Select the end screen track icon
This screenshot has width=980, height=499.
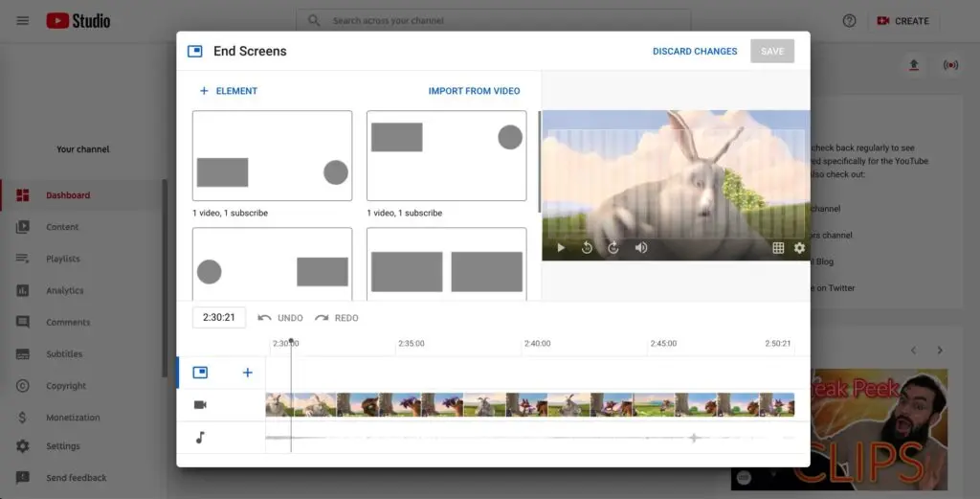(x=200, y=373)
